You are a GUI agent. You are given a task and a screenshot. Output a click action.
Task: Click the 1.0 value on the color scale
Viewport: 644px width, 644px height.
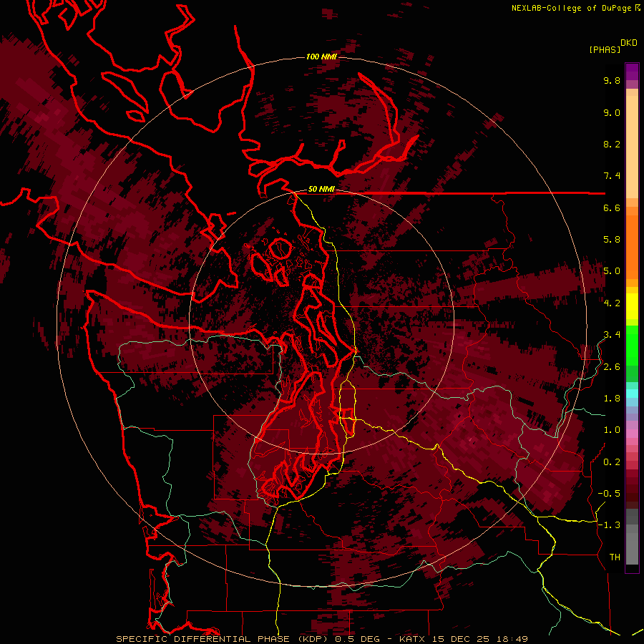pos(612,430)
